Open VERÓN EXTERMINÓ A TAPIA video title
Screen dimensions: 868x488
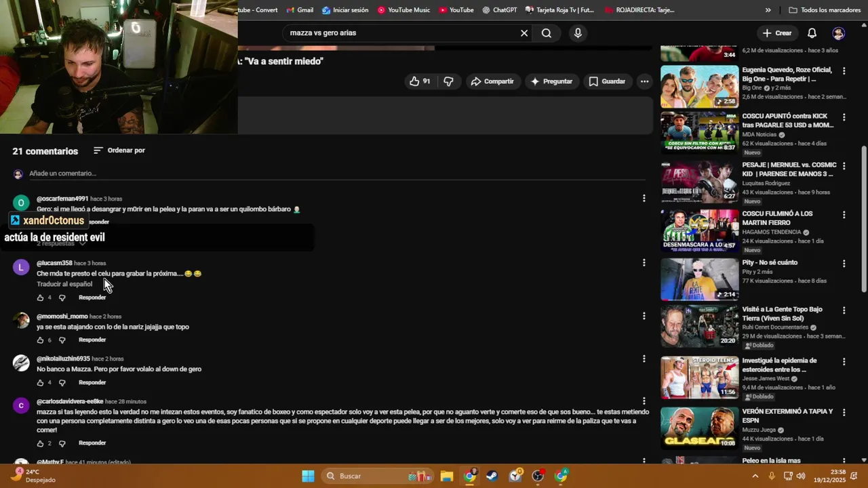pyautogui.click(x=787, y=415)
